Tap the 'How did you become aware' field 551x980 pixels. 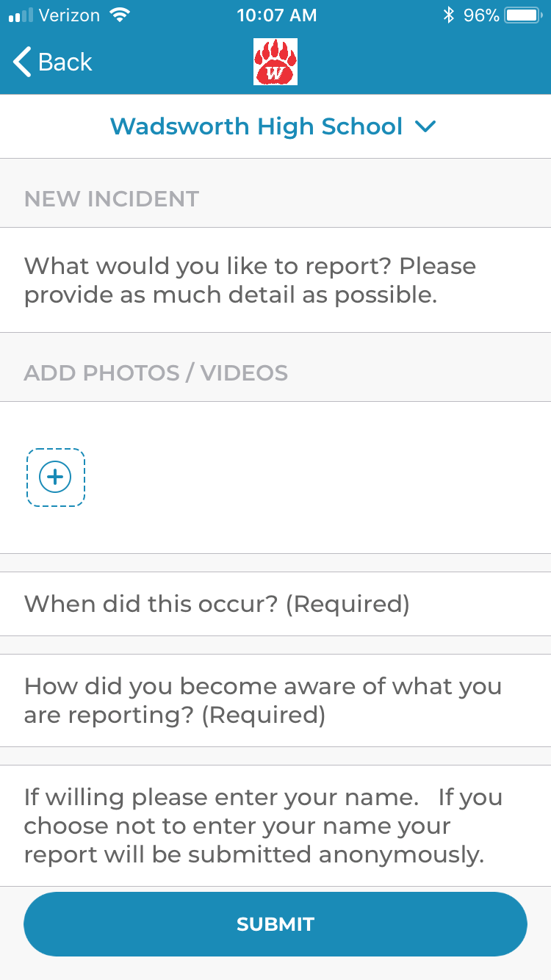[275, 700]
